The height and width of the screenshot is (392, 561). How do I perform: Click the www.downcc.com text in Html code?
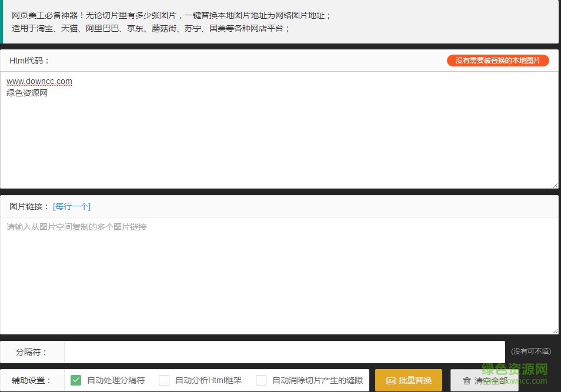(x=39, y=81)
